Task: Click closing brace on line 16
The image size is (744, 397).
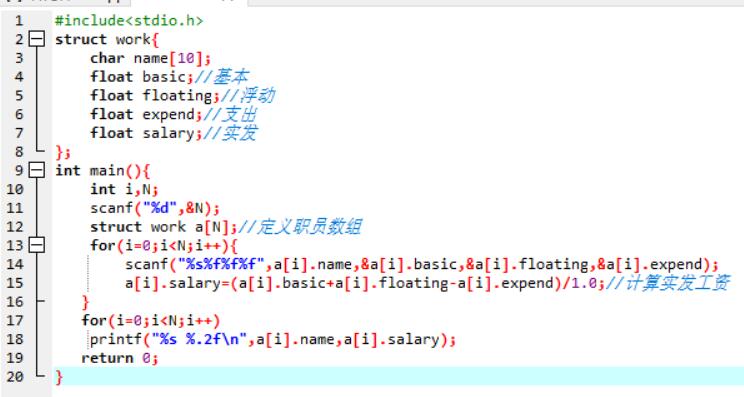Action: tap(85, 302)
